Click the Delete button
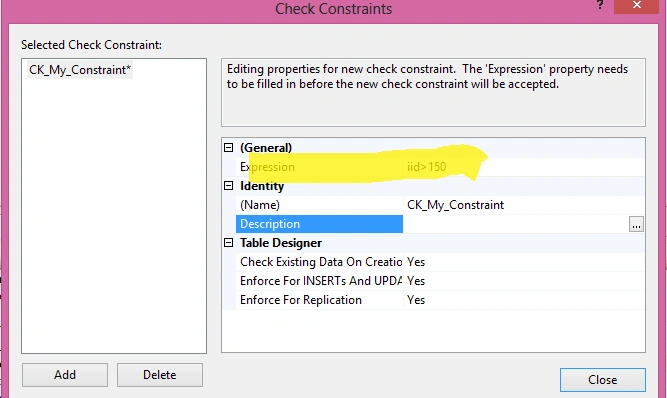The image size is (667, 398). [x=160, y=375]
